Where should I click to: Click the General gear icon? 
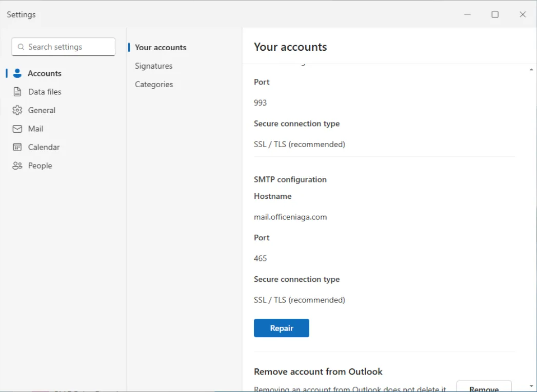pyautogui.click(x=17, y=110)
